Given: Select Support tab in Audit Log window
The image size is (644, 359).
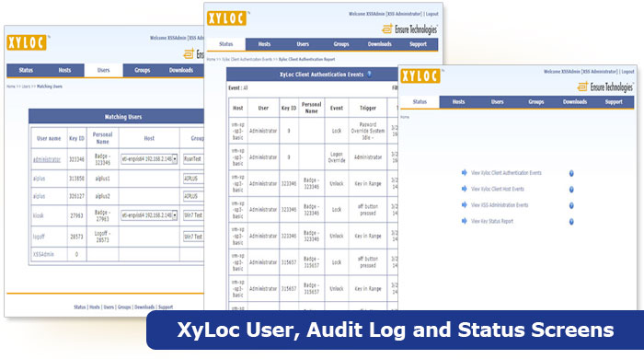Looking at the screenshot, I should coord(418,44).
